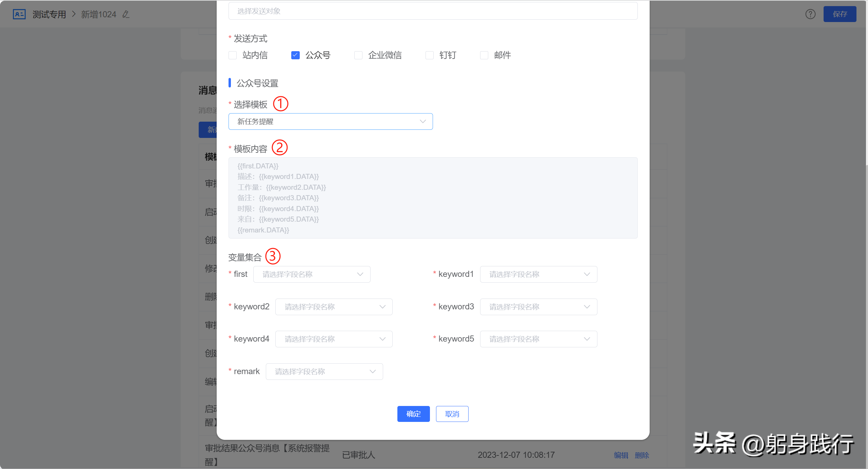Click the 确定 confirm button
The height and width of the screenshot is (469, 868).
pos(414,414)
